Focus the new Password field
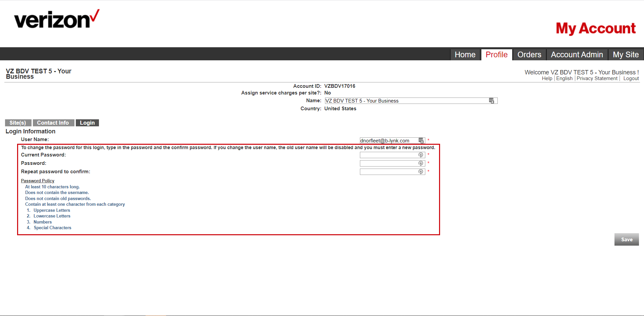This screenshot has width=644, height=316. 392,163
